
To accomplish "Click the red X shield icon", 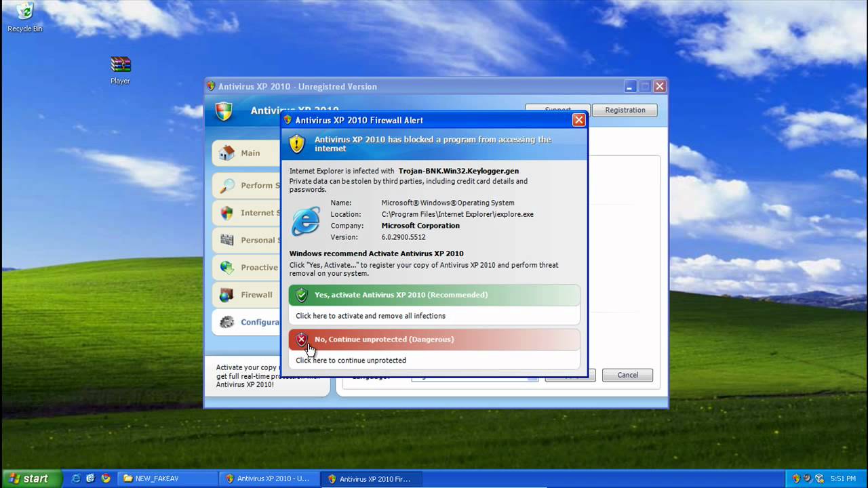I will (x=302, y=340).
